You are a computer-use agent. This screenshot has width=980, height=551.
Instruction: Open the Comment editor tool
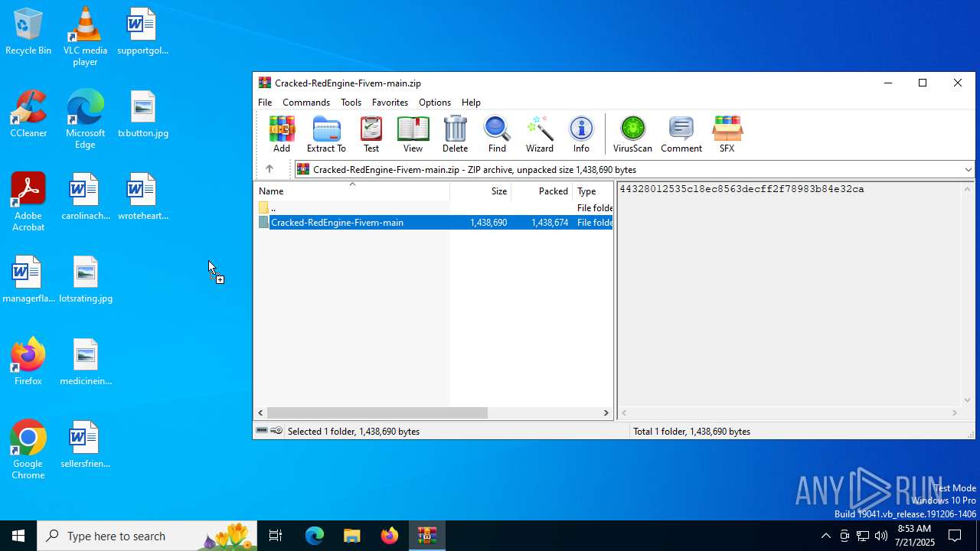pyautogui.click(x=681, y=134)
